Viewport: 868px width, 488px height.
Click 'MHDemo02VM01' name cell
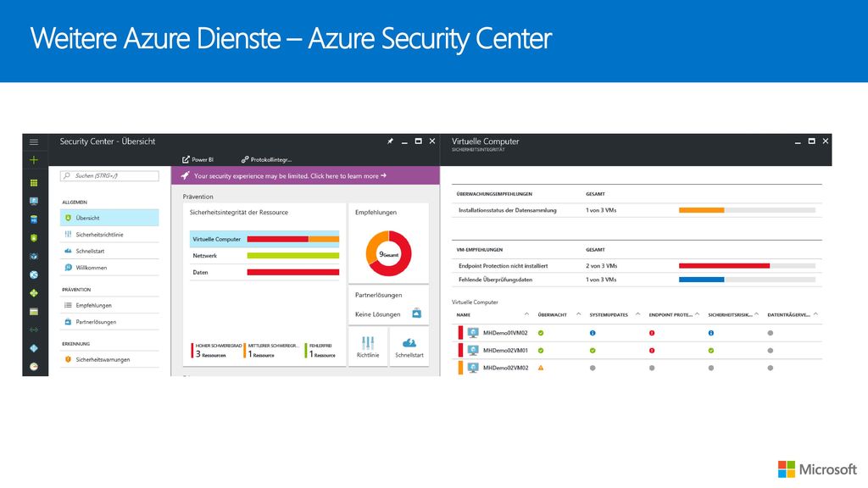505,350
